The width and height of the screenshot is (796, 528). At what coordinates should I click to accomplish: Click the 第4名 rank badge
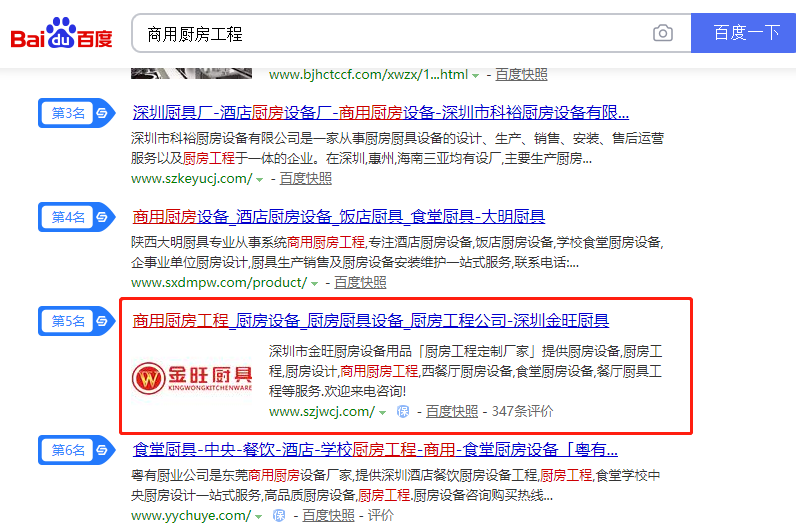point(77,217)
